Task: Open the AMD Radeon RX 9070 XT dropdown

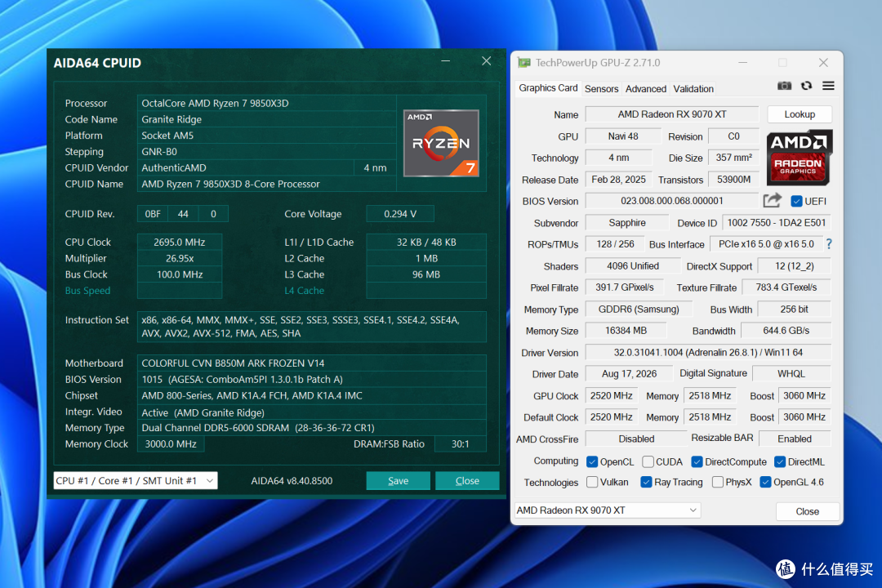Action: coord(608,510)
